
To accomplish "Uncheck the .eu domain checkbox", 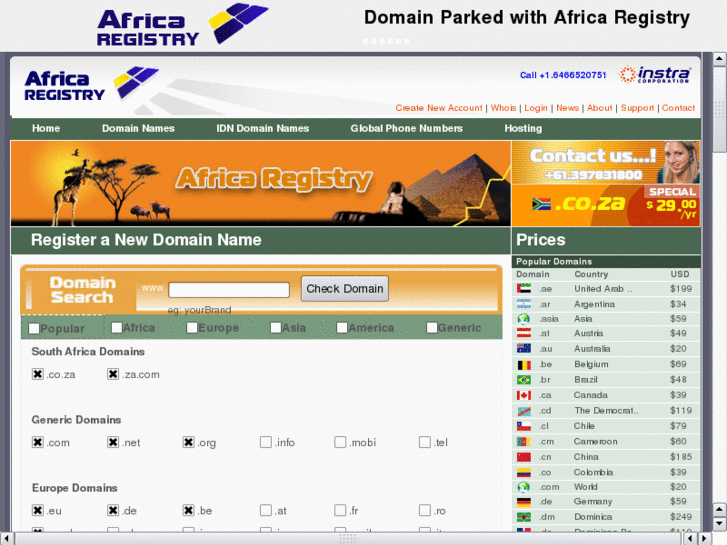I will 38,510.
